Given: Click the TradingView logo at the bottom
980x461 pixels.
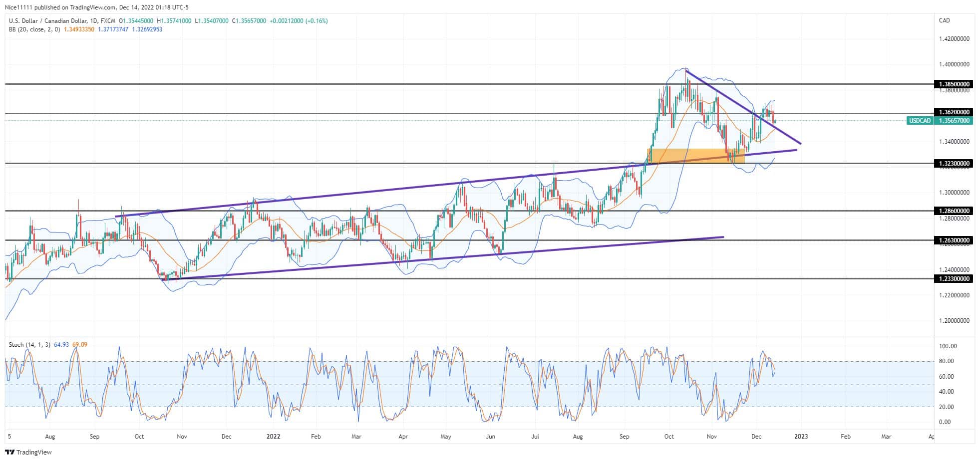Looking at the screenshot, I should click(28, 452).
